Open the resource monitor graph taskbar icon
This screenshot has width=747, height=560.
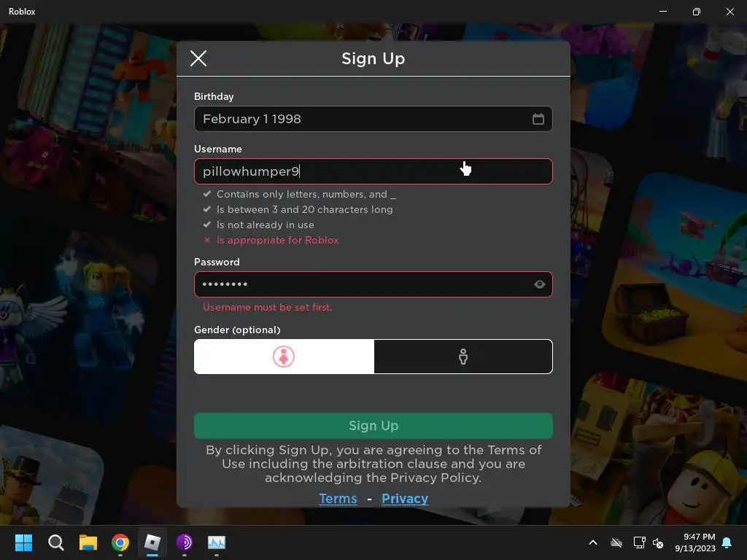point(217,542)
